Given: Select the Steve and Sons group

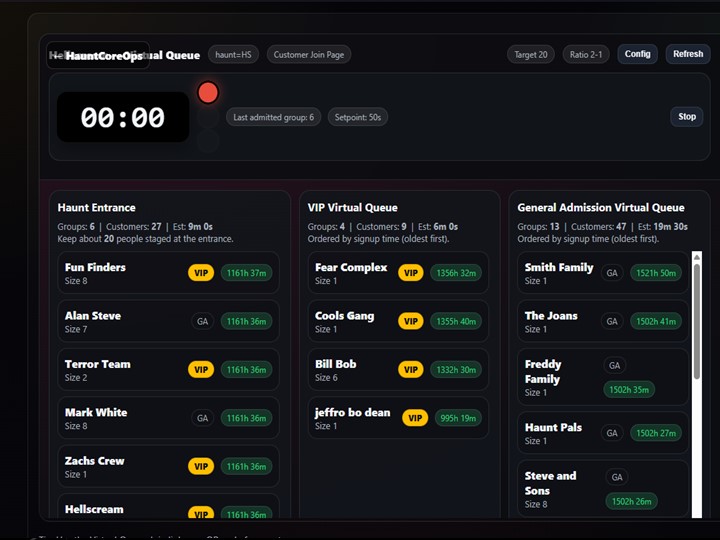Looking at the screenshot, I should click(x=603, y=489).
